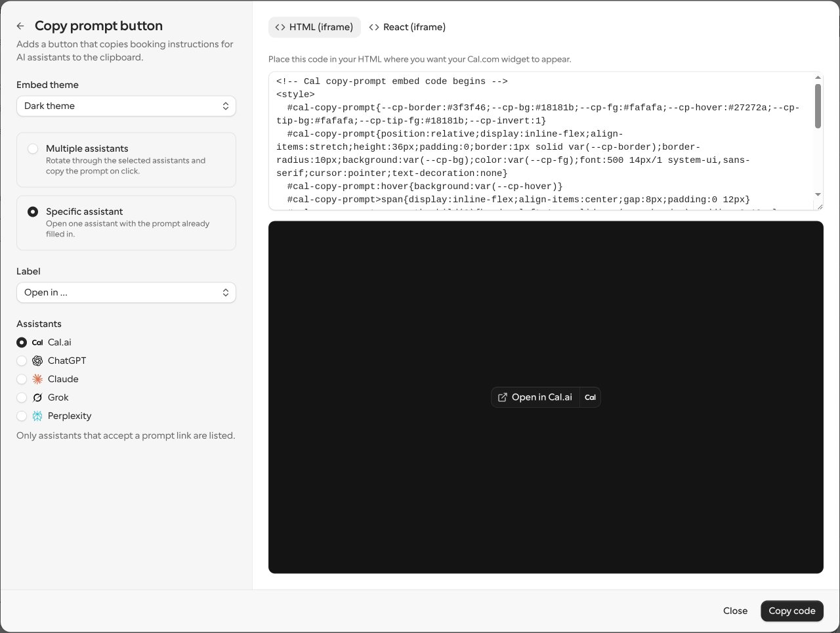Image resolution: width=840 pixels, height=633 pixels.
Task: Click the code box scroll down arrow
Action: click(818, 194)
